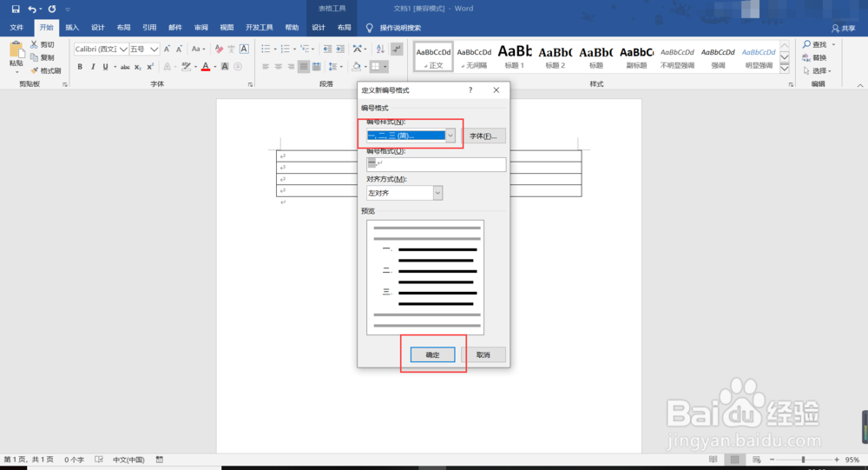Open the number style (编号样式) dropdown
The height and width of the screenshot is (470, 868).
450,136
